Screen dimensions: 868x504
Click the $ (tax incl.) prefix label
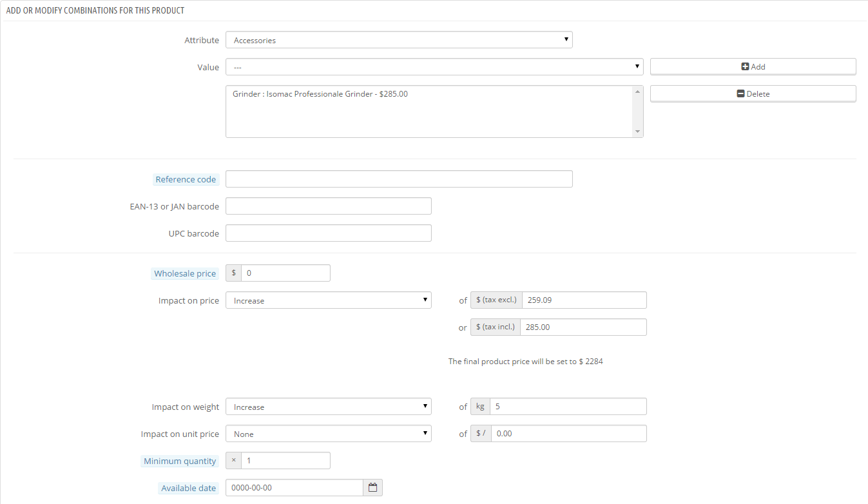click(496, 327)
